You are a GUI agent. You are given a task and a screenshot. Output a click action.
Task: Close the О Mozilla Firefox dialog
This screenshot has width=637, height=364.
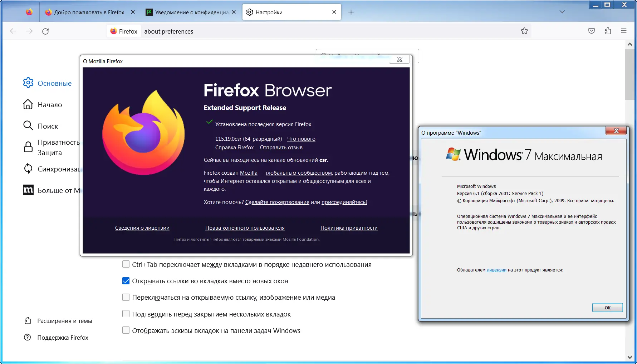coord(400,59)
